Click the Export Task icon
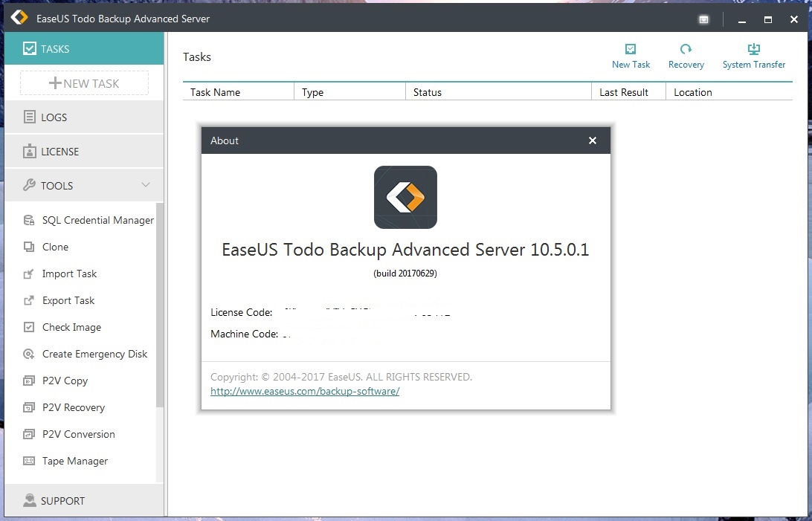The image size is (812, 521). click(x=29, y=300)
